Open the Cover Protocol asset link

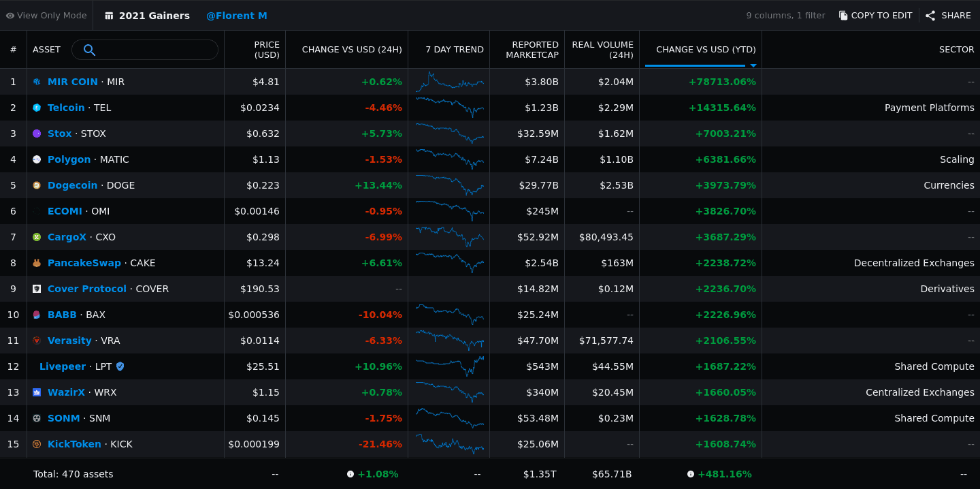pyautogui.click(x=87, y=289)
